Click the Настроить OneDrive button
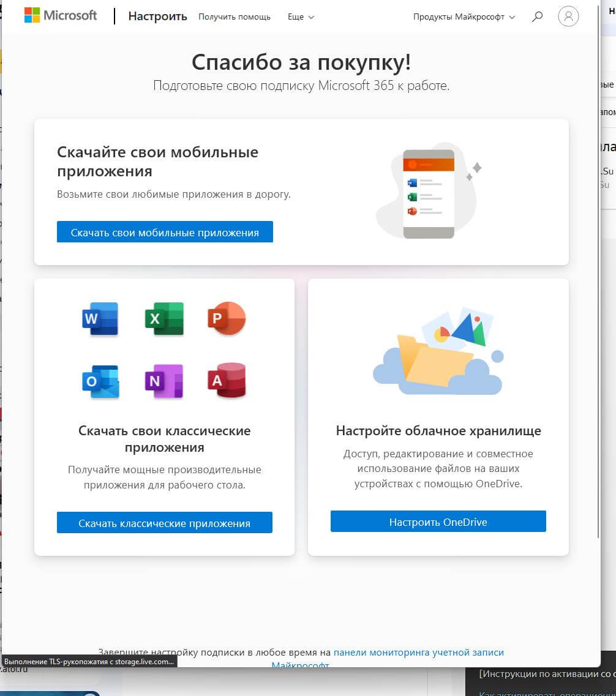The image size is (616, 696). [438, 522]
